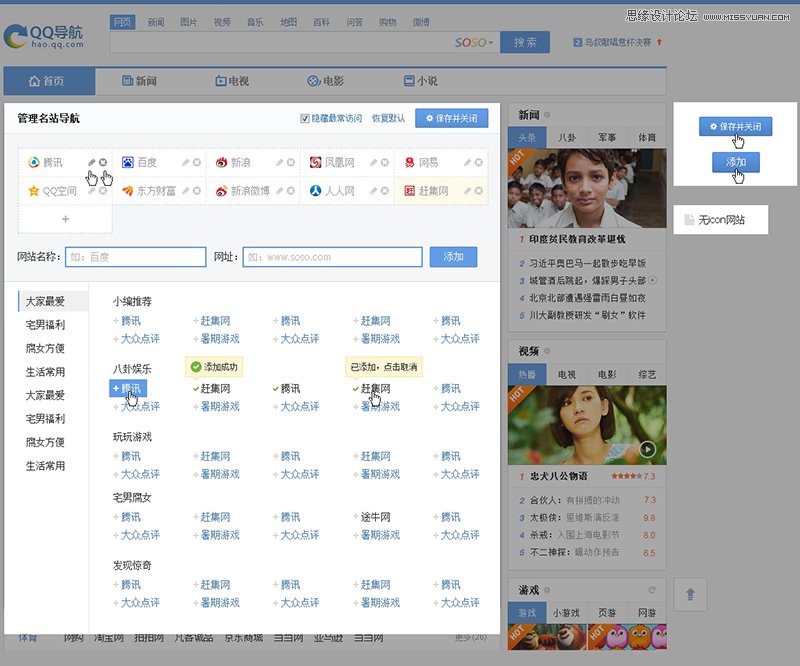The image size is (800, 666).
Task: Click the refresh icon in the 游戏 panel header
Action: tap(652, 590)
